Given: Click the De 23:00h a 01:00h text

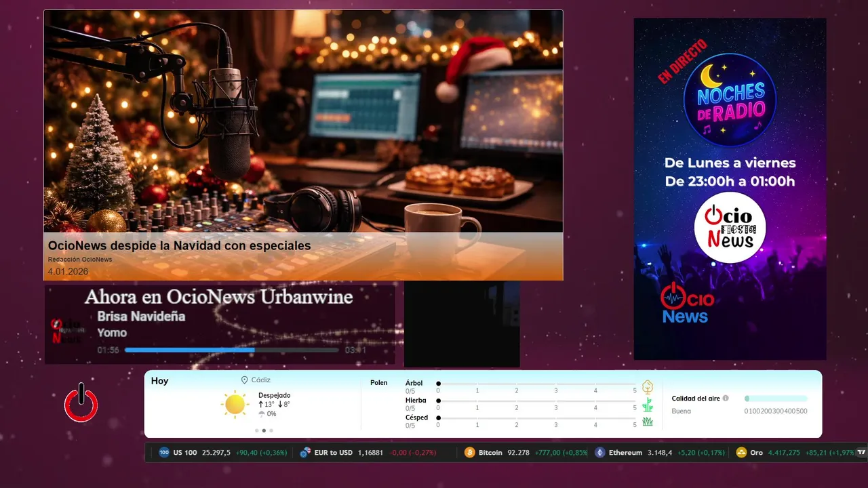Looking at the screenshot, I should [730, 181].
